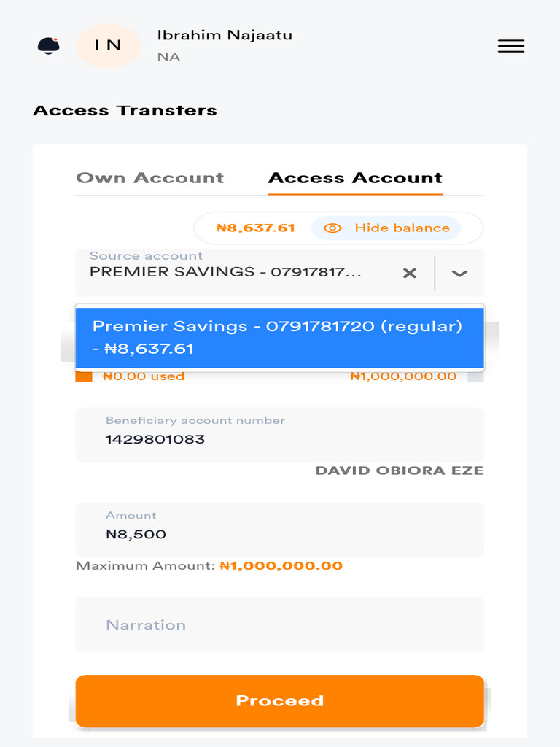
Task: Click the IN profile avatar
Action: point(108,45)
